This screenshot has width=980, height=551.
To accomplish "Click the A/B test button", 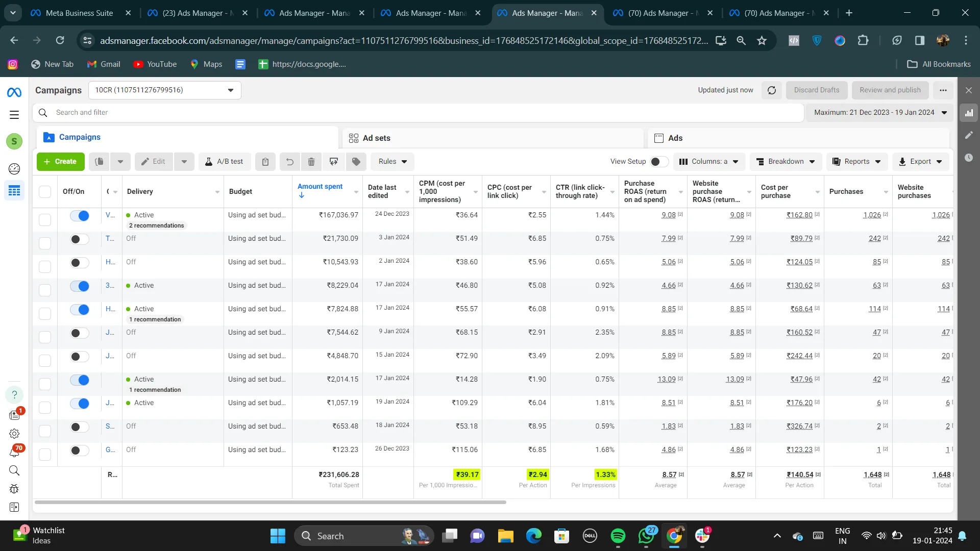I will (x=224, y=162).
